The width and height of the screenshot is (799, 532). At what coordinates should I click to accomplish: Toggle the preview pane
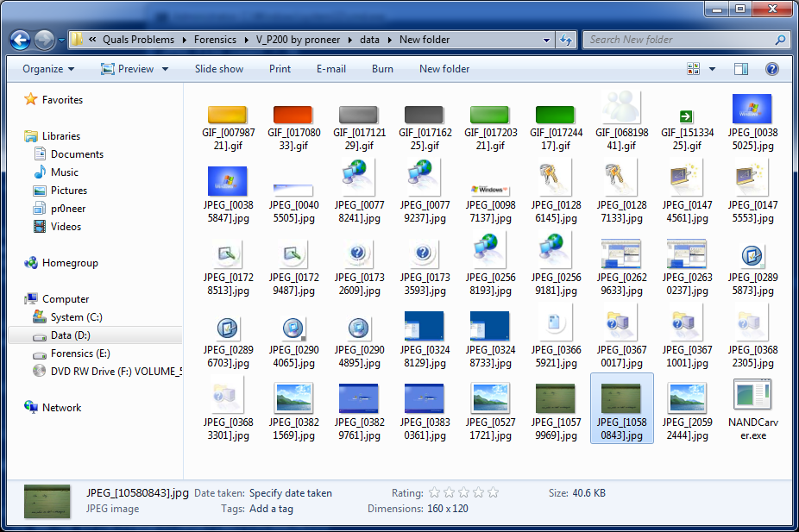740,68
